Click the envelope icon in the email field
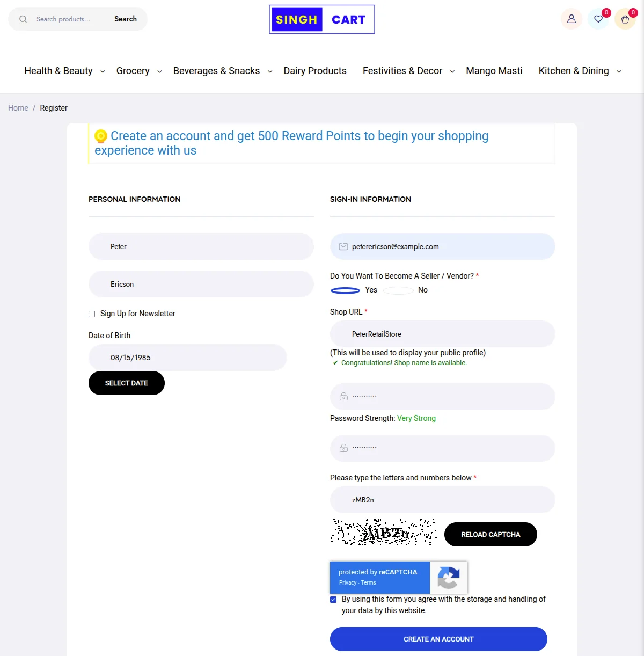 [343, 246]
